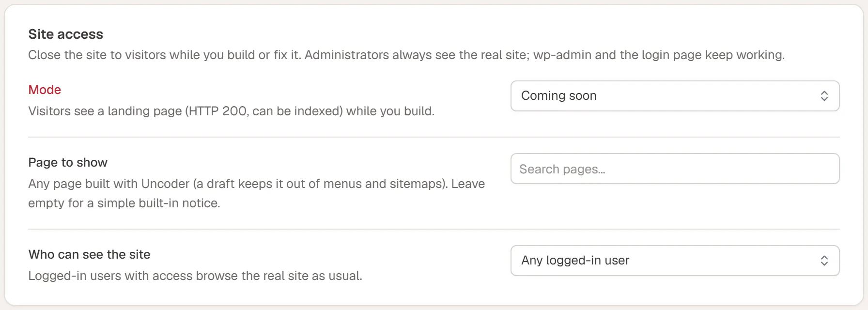Viewport: 868px width, 310px height.
Task: Click the up-down chevron in Mode select
Action: coord(824,96)
